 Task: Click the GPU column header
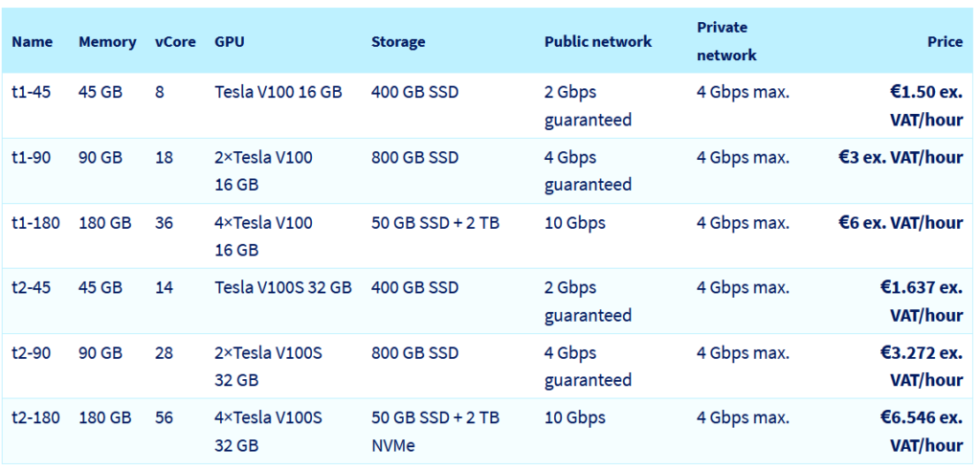pyautogui.click(x=230, y=42)
